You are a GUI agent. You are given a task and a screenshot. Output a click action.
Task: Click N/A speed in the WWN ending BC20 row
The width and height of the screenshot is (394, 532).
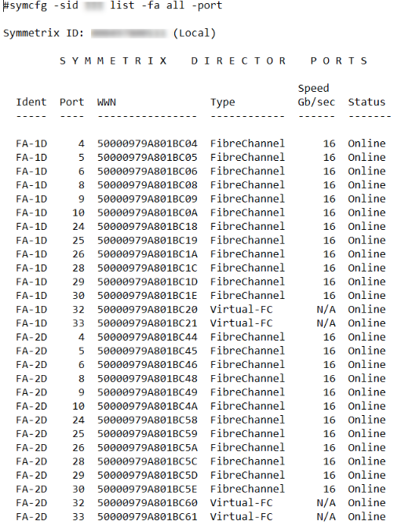(326, 309)
